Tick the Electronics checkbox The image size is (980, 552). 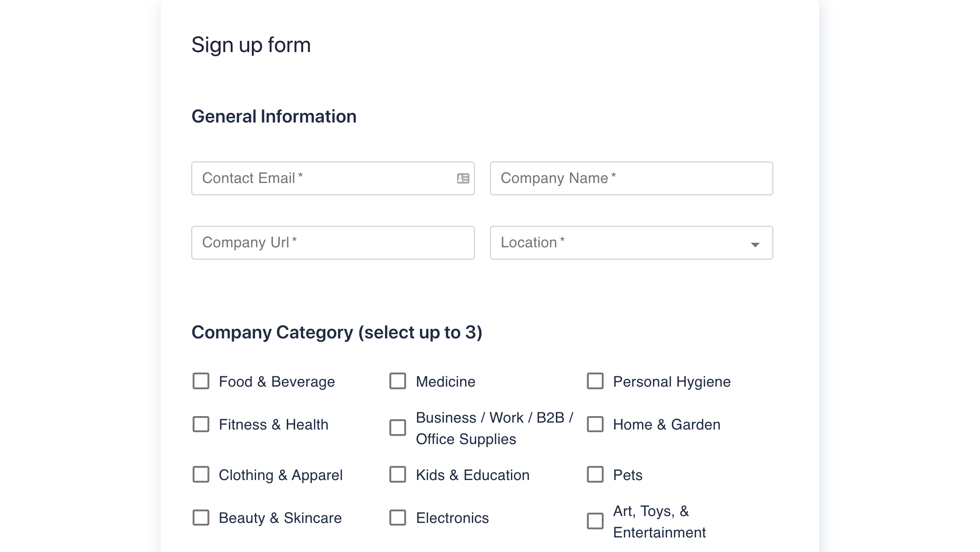pyautogui.click(x=398, y=518)
